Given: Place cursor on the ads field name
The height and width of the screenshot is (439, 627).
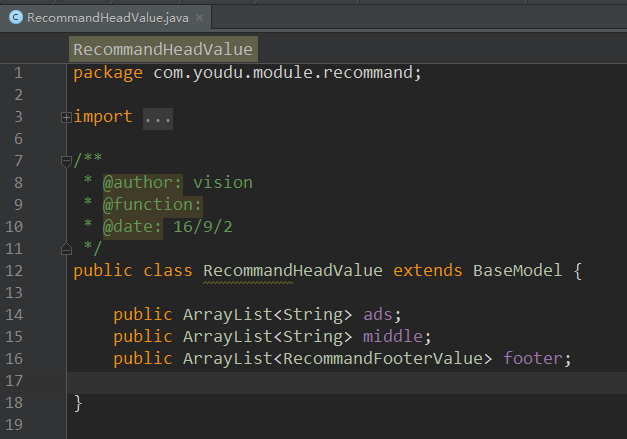Looking at the screenshot, I should [377, 314].
